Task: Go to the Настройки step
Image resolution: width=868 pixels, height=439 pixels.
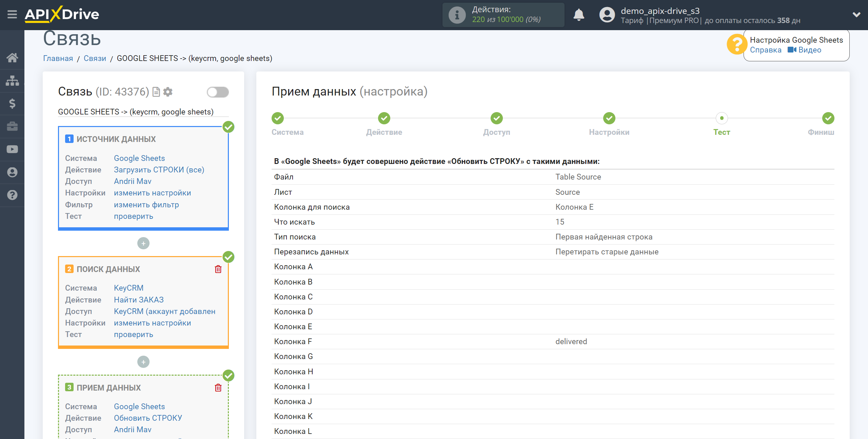Action: click(x=609, y=118)
